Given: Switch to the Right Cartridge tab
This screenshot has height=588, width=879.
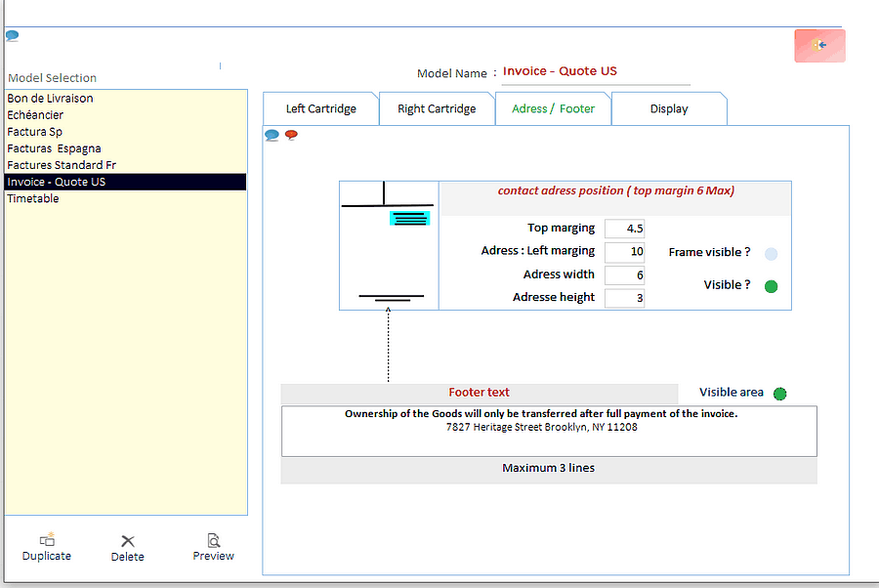Looking at the screenshot, I should [437, 108].
